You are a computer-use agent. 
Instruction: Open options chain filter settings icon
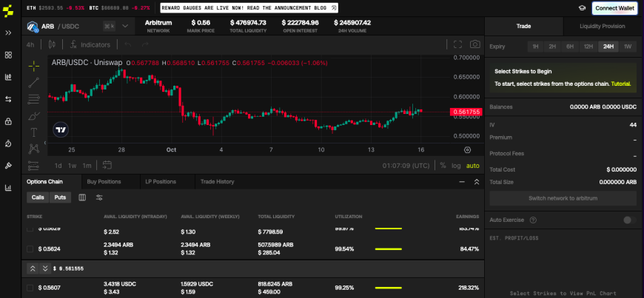tap(99, 197)
